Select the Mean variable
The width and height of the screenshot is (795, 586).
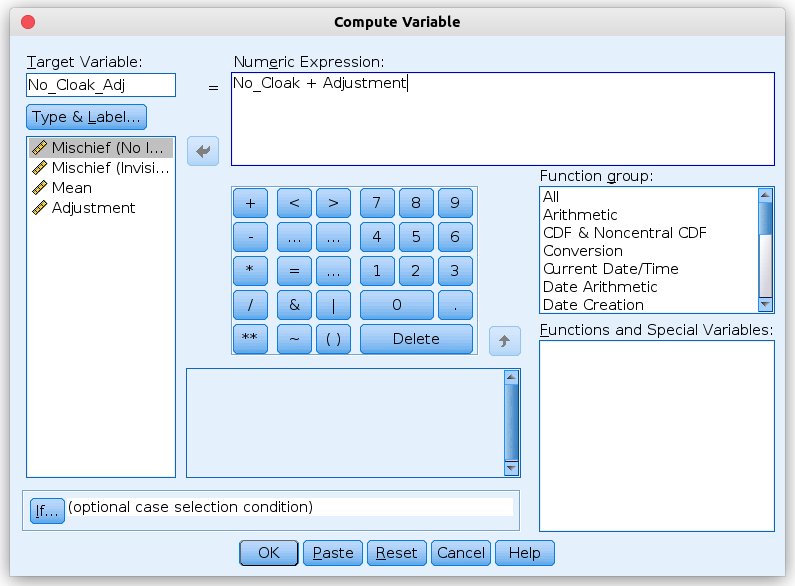coord(101,188)
